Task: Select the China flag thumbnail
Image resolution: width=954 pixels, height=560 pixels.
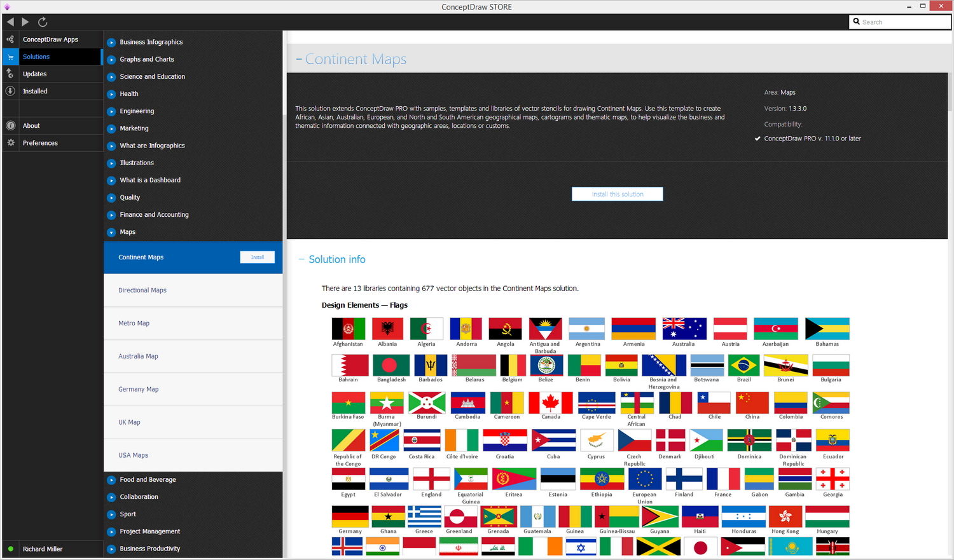Action: pos(752,402)
